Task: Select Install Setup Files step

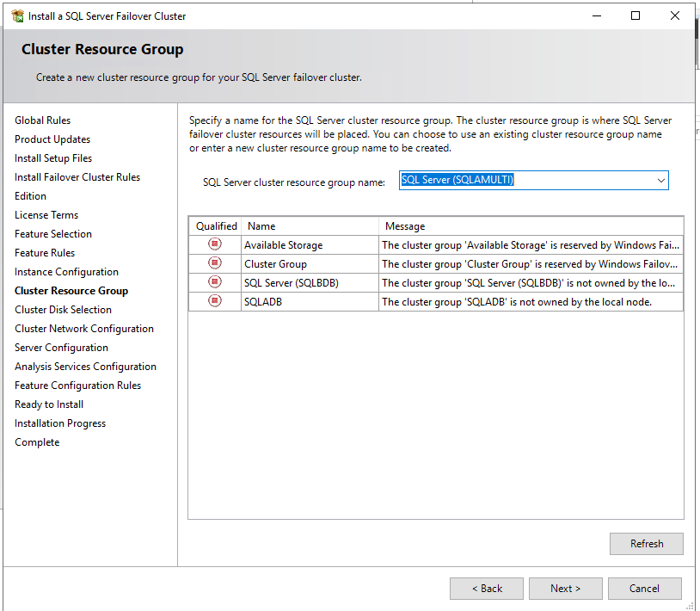Action: (x=53, y=158)
